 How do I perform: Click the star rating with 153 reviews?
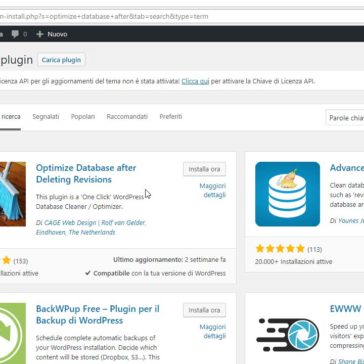[x=7, y=261]
